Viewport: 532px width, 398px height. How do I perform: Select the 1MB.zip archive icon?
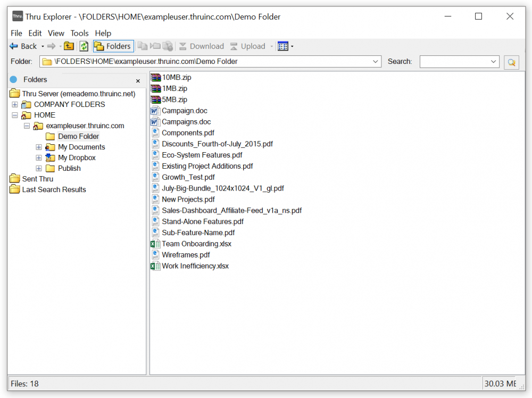156,88
